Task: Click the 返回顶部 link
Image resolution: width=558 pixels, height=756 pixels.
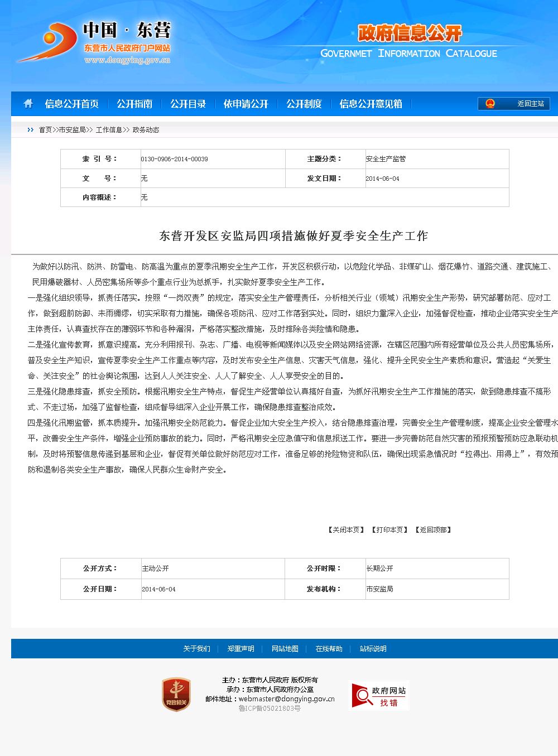Action: 433,530
